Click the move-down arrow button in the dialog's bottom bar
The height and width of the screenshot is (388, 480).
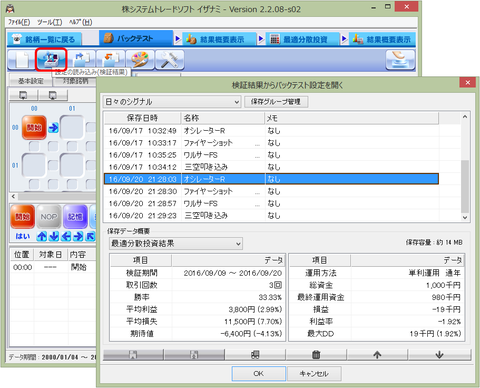pos(439,355)
